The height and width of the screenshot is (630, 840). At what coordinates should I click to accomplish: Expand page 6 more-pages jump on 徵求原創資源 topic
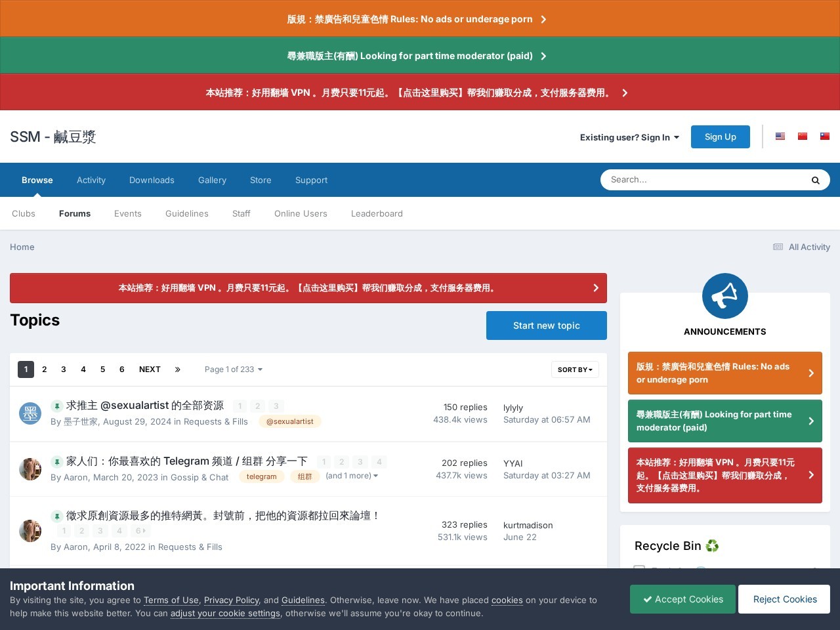point(140,531)
